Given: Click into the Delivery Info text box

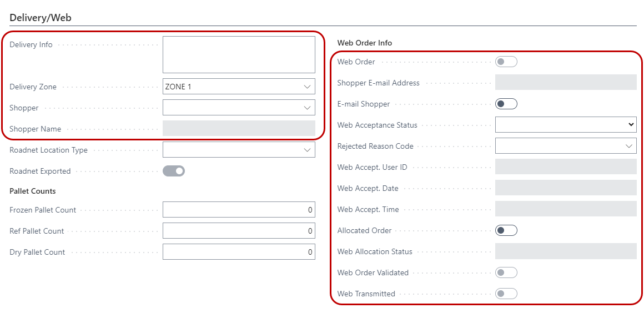Looking at the screenshot, I should tap(239, 55).
